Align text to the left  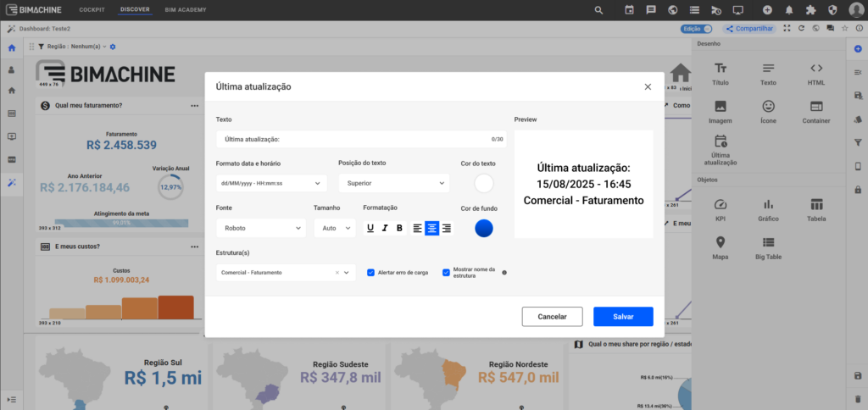pos(417,228)
